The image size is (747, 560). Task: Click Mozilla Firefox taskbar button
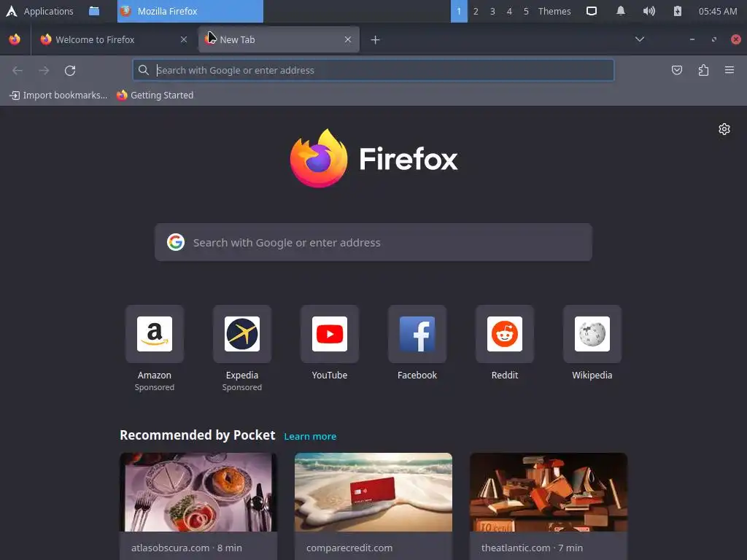coord(190,11)
